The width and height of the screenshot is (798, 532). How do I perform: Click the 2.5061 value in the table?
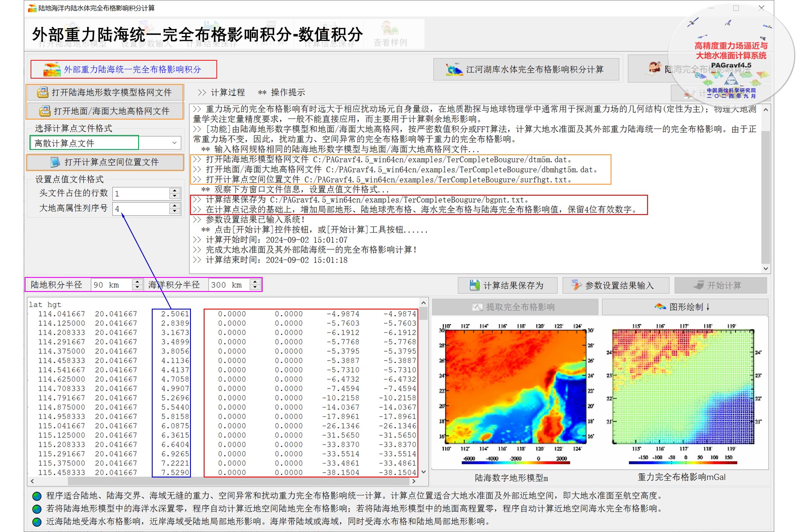[175, 314]
